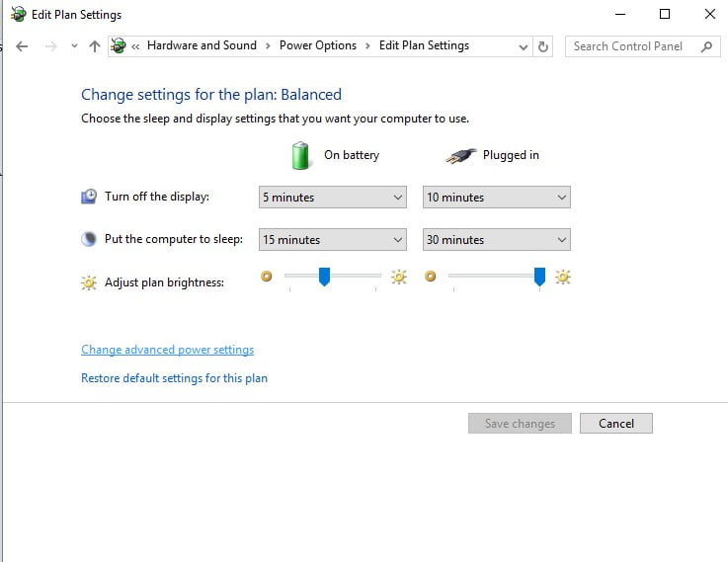Open Change advanced power settings link
This screenshot has height=562, width=728.
[x=167, y=350]
